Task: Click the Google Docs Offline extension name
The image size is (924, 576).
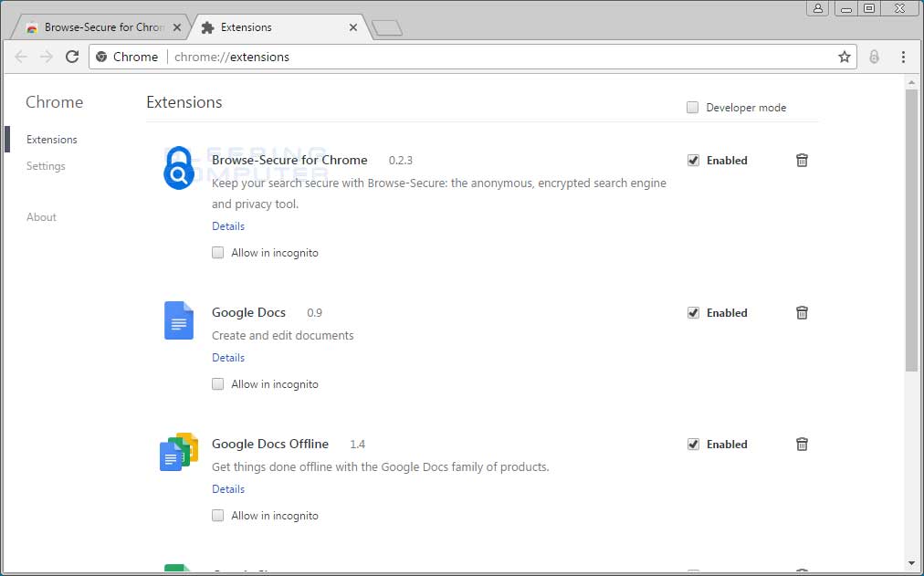Action: (270, 444)
